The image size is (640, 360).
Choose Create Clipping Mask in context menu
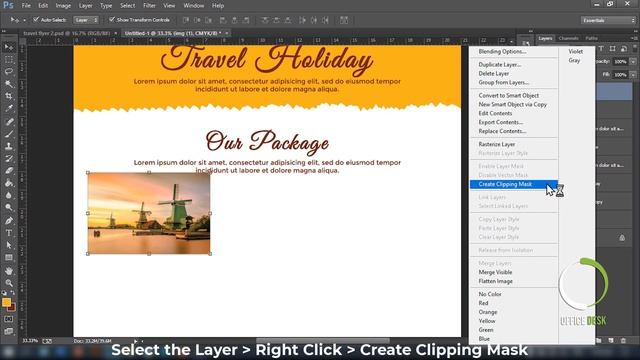click(513, 184)
